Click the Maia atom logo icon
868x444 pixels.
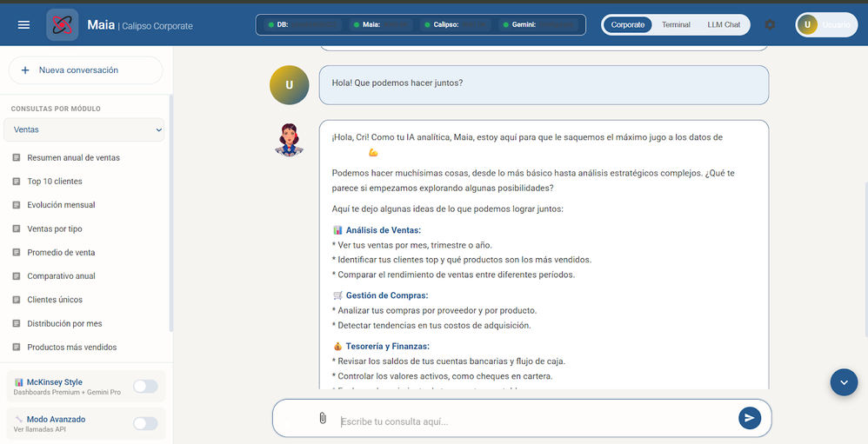point(62,25)
